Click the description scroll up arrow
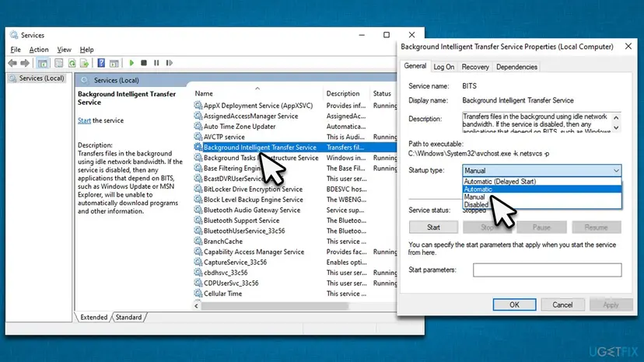This screenshot has height=362, width=644. [616, 118]
